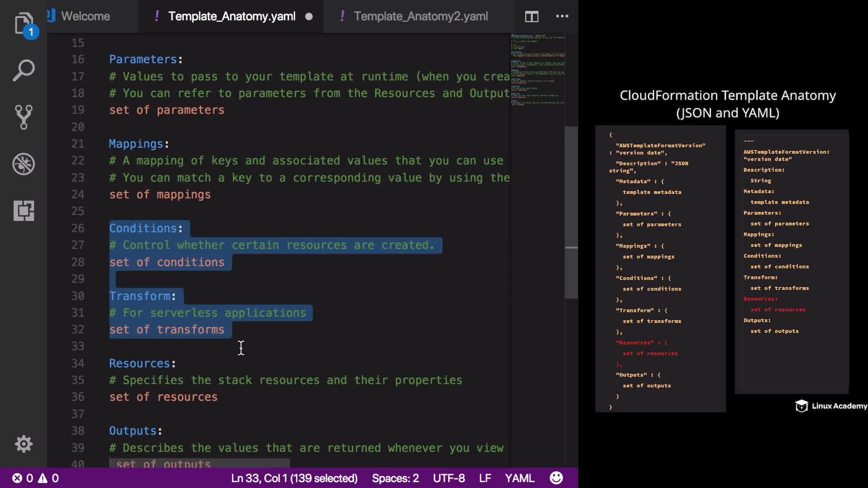This screenshot has width=868, height=488.
Task: Open the Search sidebar icon
Action: 24,70
